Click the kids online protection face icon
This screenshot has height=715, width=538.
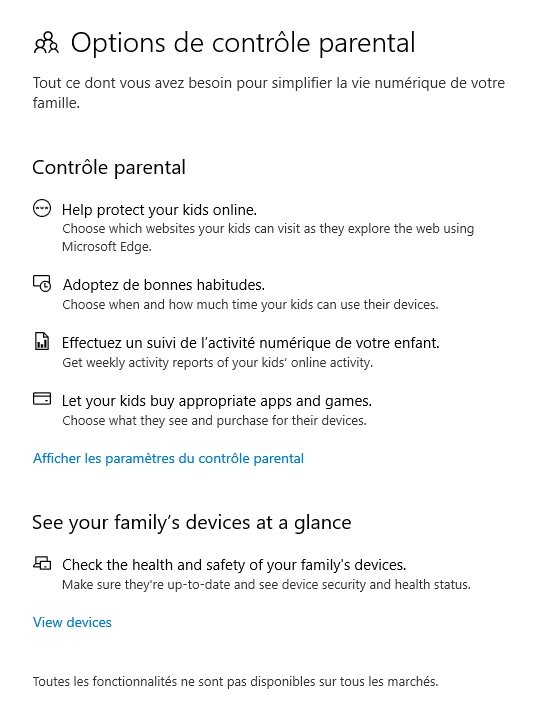point(42,209)
